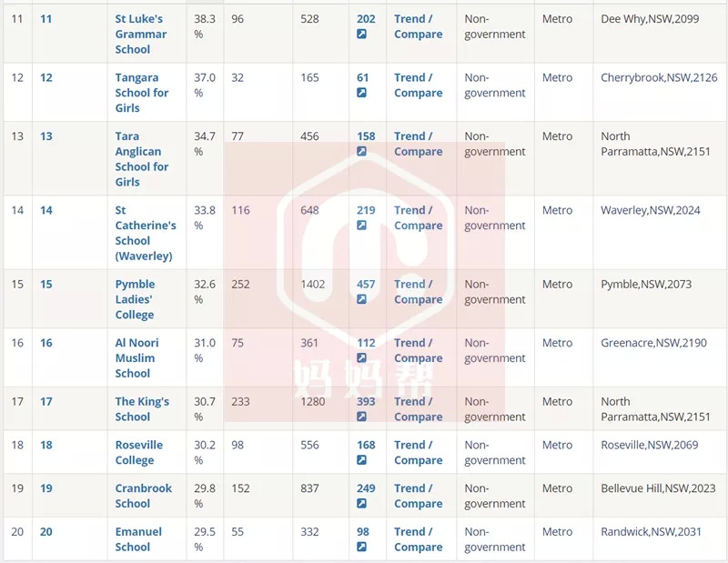The width and height of the screenshot is (728, 563).
Task: Open external link icon under 158
Action: [361, 151]
